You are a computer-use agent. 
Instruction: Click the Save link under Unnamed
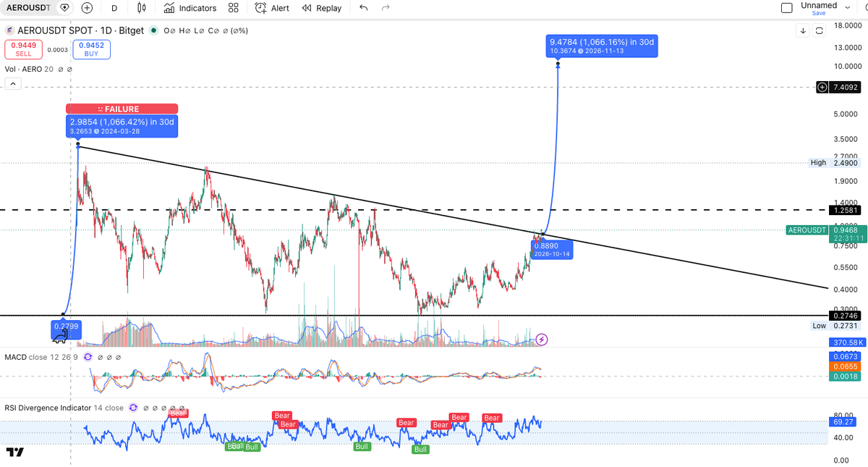(819, 13)
